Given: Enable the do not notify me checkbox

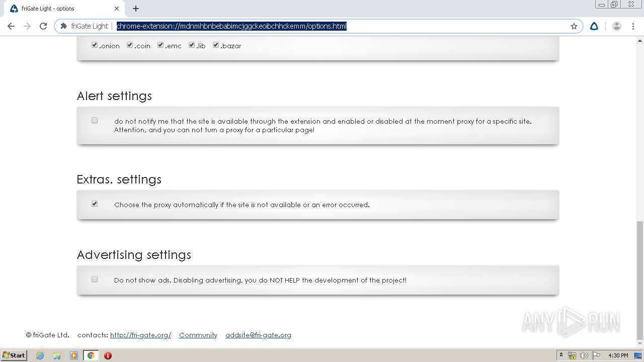Looking at the screenshot, I should coord(95,120).
